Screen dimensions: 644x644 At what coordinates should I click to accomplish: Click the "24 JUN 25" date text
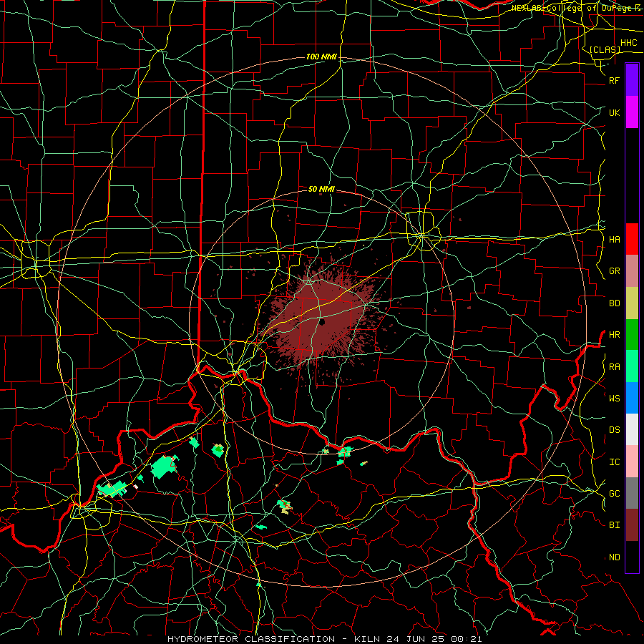click(x=416, y=639)
